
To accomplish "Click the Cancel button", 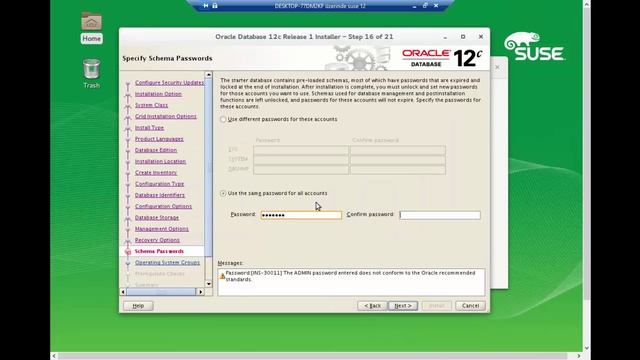I will (x=470, y=306).
